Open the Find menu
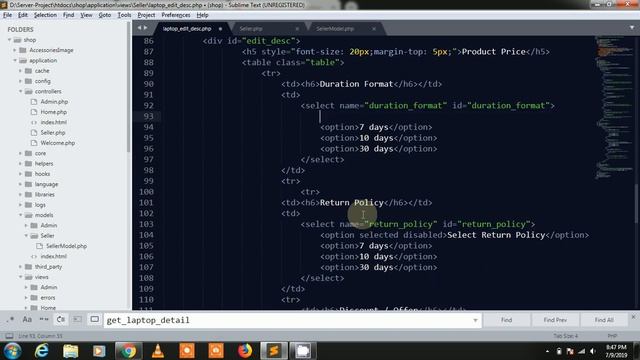 point(69,15)
